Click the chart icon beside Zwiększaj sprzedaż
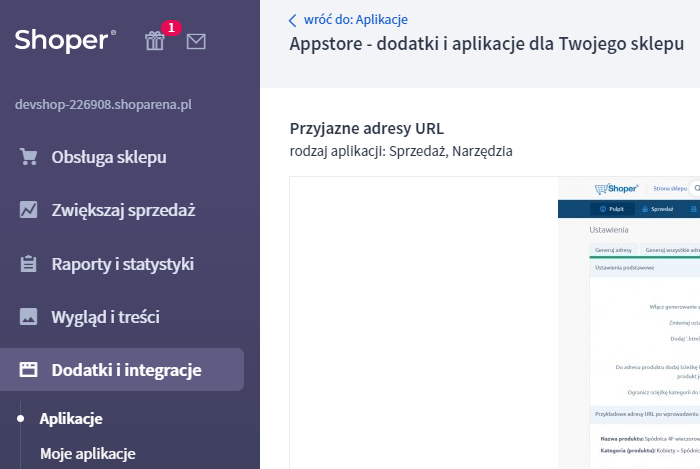The height and width of the screenshot is (469, 700). click(29, 210)
